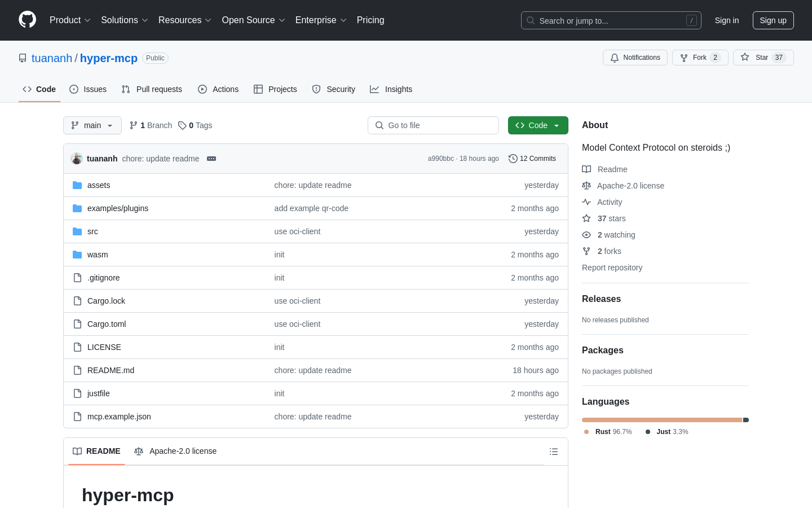Switch to the Projects tab
Screen dimensions: 812x508
[x=275, y=89]
